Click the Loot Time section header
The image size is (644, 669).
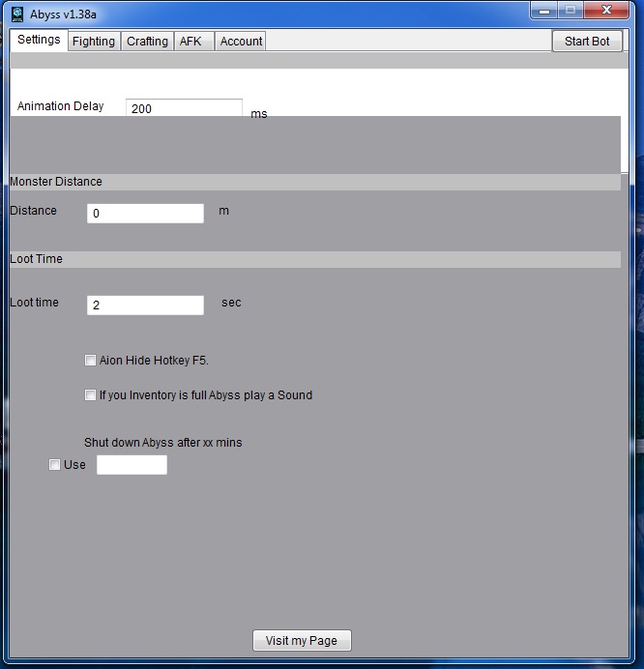(315, 259)
